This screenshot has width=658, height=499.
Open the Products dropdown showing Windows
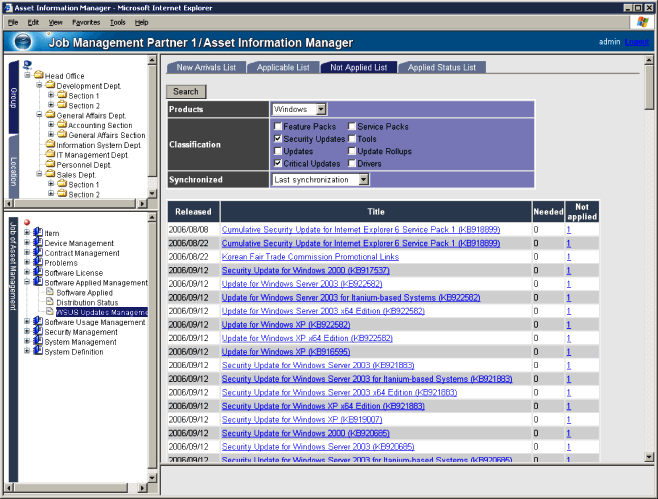point(320,109)
